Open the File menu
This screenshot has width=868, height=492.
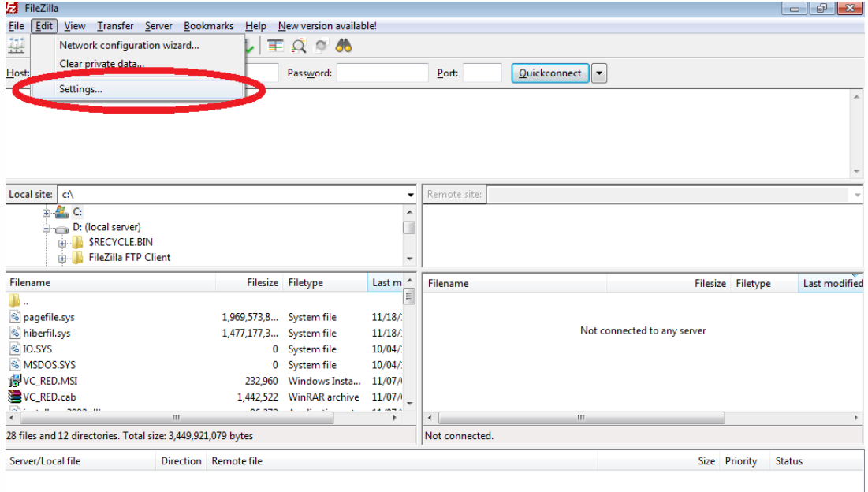click(16, 26)
